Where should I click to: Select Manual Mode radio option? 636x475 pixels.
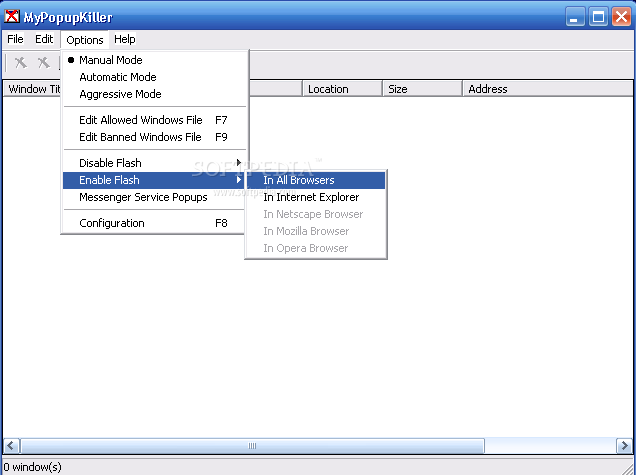tap(155, 60)
